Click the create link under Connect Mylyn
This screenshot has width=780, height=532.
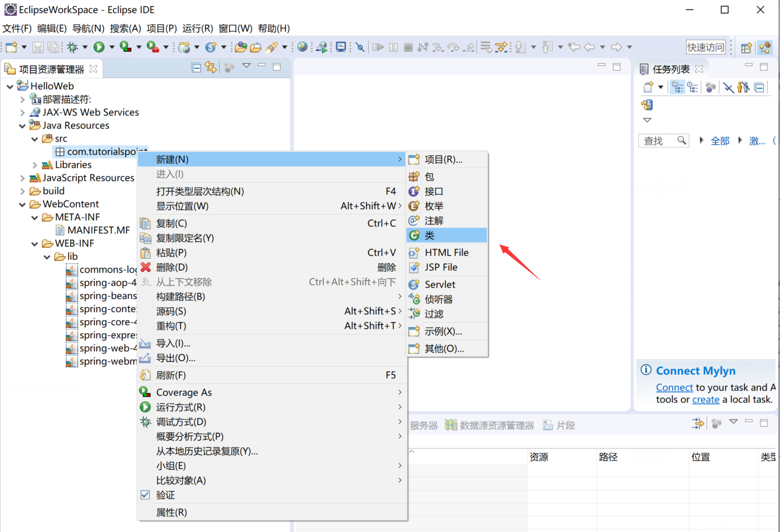(x=706, y=400)
